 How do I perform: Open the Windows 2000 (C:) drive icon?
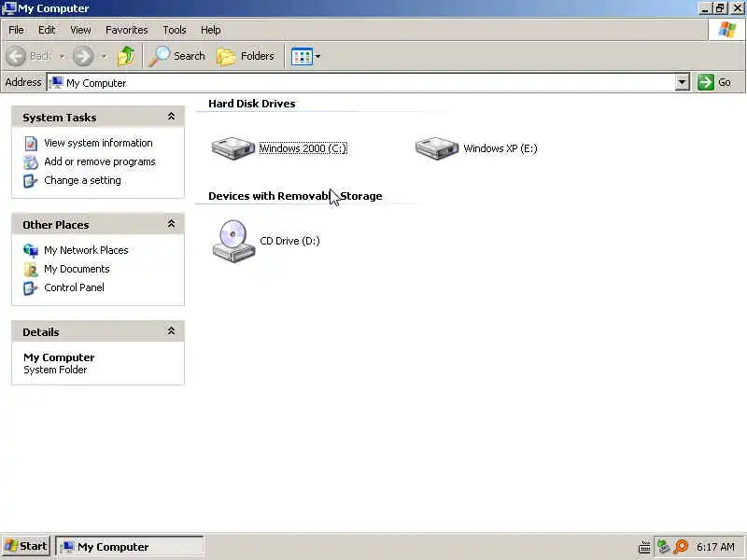(x=233, y=148)
